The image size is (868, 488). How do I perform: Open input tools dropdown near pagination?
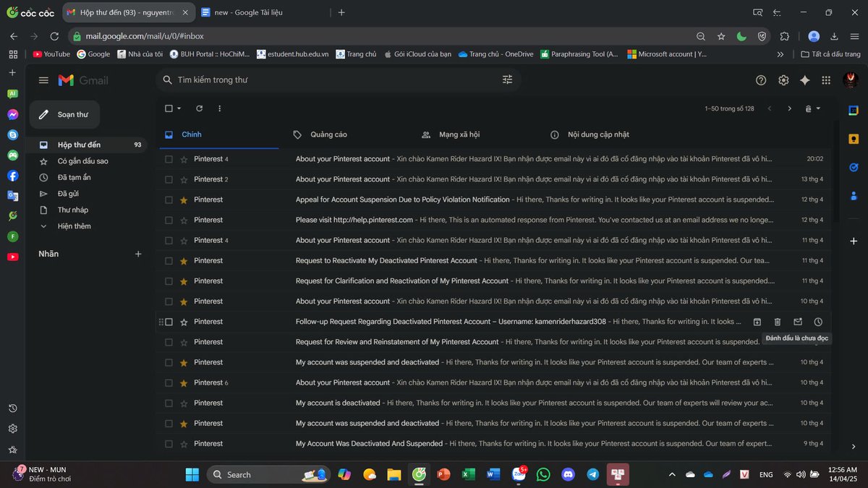click(x=813, y=108)
